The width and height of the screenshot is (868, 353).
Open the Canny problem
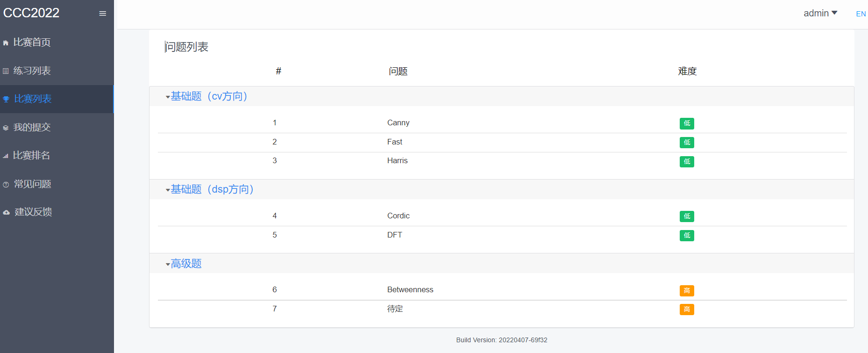(x=398, y=122)
